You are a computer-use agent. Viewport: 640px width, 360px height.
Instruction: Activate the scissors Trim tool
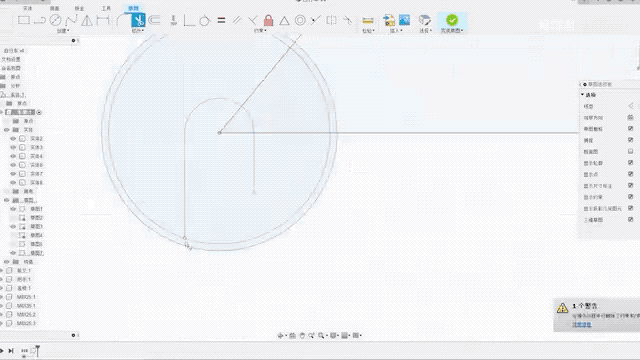pos(139,20)
